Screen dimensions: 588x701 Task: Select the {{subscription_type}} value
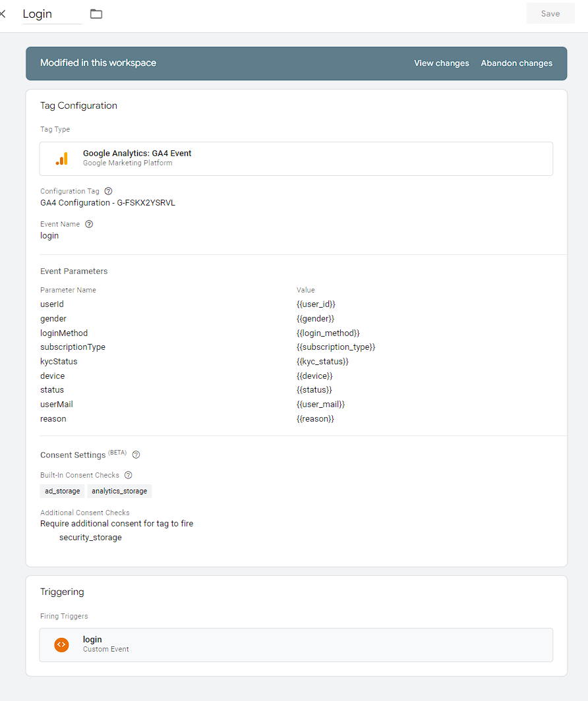click(x=336, y=347)
